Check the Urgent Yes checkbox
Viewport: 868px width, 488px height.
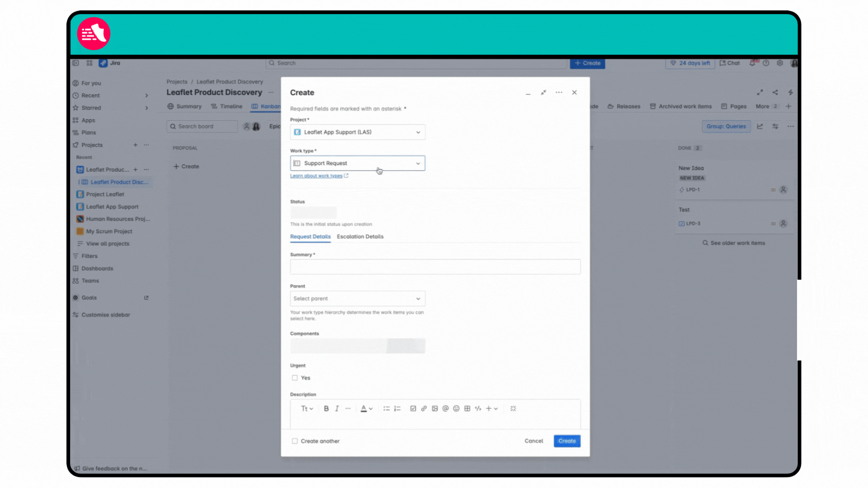point(295,378)
